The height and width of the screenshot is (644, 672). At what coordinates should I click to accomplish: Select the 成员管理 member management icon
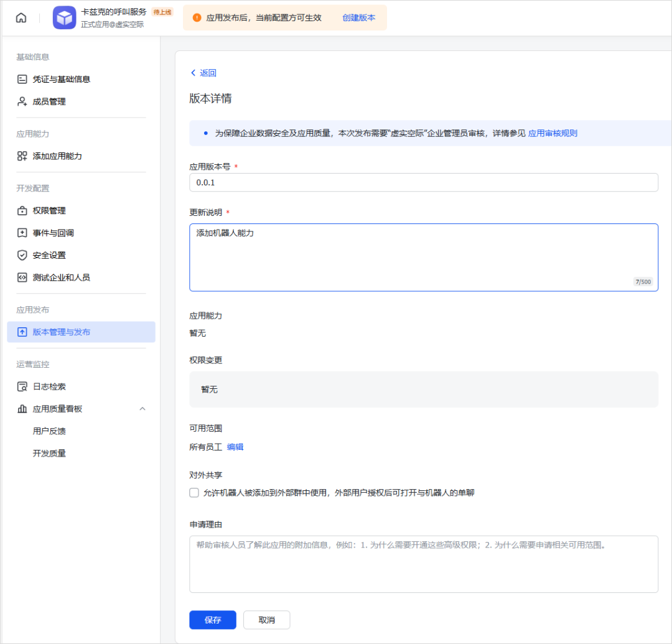pyautogui.click(x=21, y=101)
